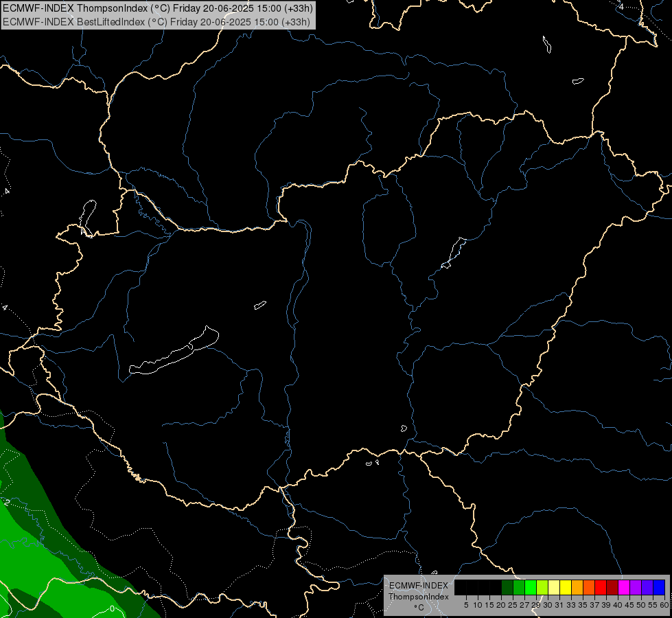672x618 pixels.
Task: Select the orange 33-35 legend swatch
Action: [x=577, y=587]
